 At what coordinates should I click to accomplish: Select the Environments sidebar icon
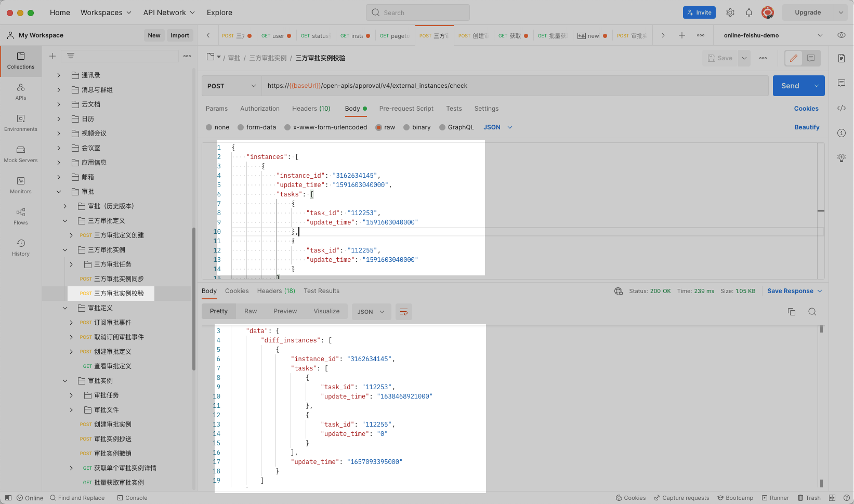click(21, 123)
